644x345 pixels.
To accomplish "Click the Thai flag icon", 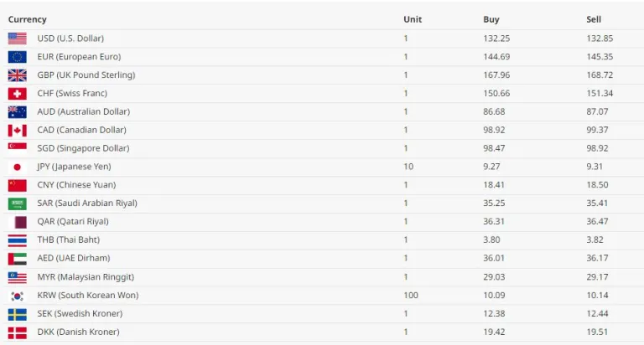I will pos(17,240).
